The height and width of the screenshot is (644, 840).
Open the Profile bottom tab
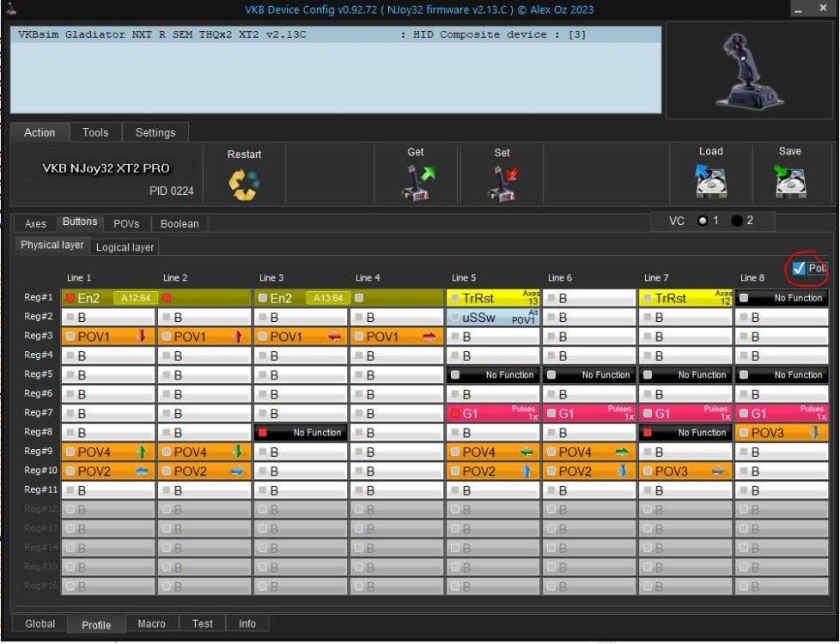[96, 625]
